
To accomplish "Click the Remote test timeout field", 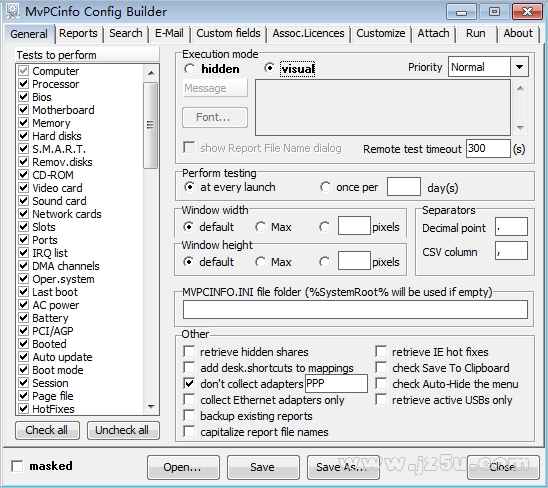I will click(488, 149).
